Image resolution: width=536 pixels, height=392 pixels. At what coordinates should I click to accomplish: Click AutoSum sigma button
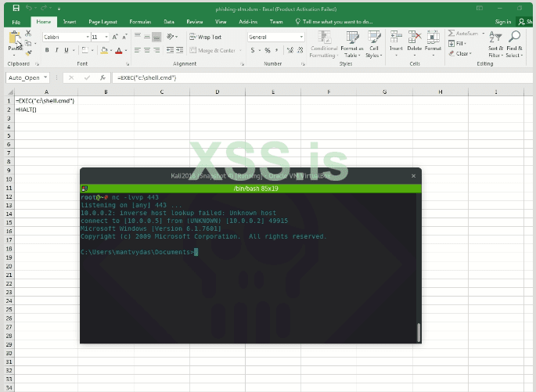pos(463,33)
